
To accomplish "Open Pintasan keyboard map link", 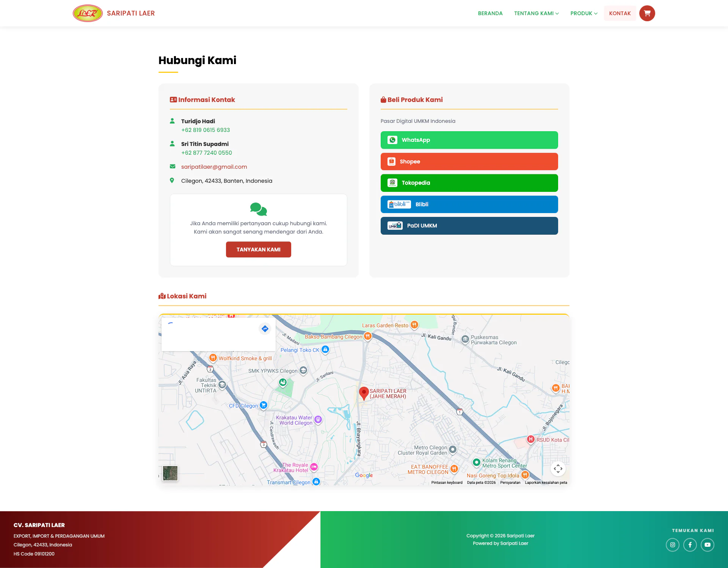I will click(x=447, y=483).
